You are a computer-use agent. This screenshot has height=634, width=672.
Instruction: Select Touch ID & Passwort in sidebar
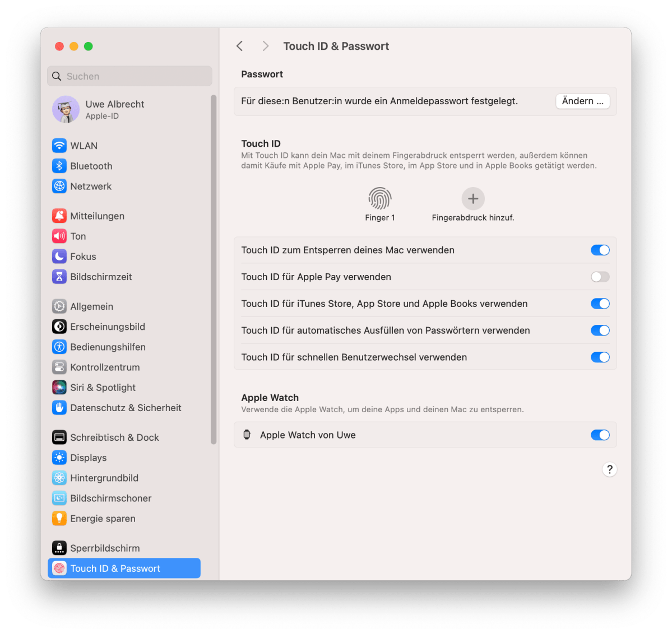click(x=115, y=568)
